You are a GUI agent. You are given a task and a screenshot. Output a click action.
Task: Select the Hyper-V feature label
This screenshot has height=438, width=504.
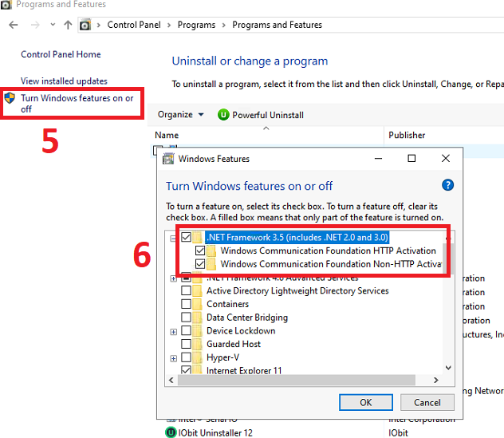(x=222, y=357)
